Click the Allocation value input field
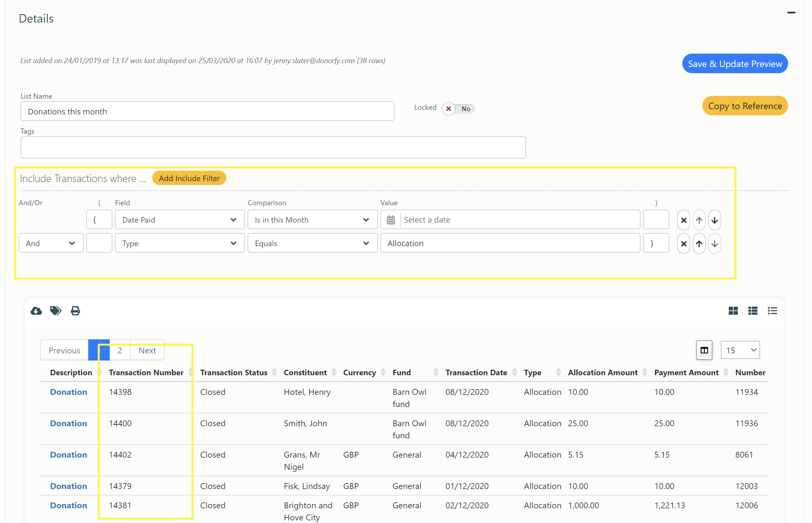The height and width of the screenshot is (523, 812). 510,243
